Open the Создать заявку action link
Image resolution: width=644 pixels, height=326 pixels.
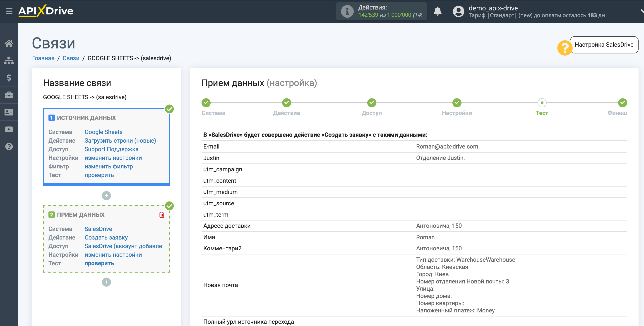pyautogui.click(x=106, y=237)
